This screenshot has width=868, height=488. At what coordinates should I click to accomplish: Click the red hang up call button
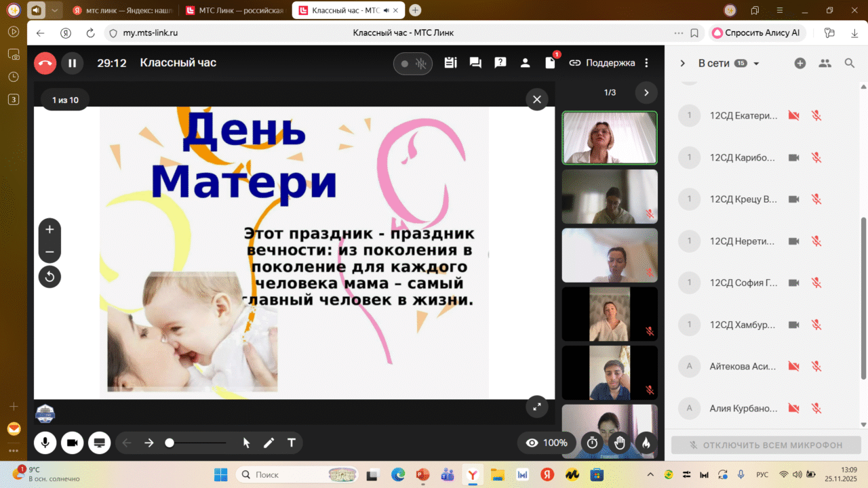[45, 63]
